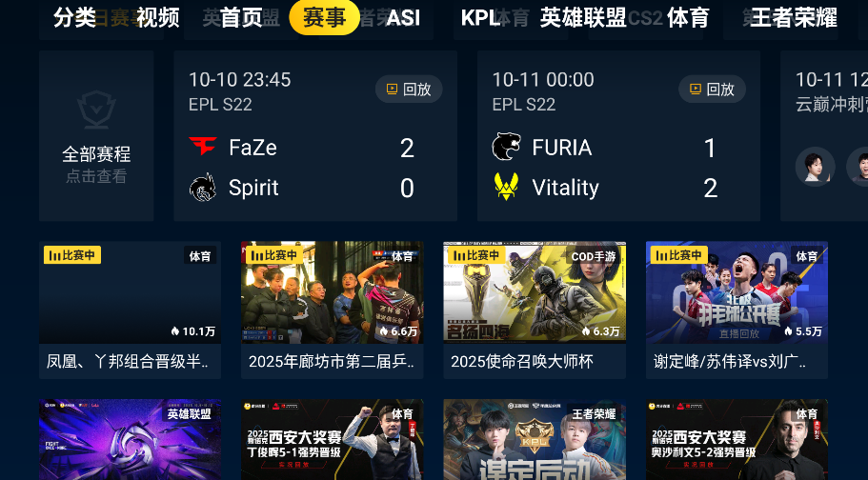Click the player avatar in 云巅冲刺 card
Image resolution: width=868 pixels, height=480 pixels.
click(815, 166)
